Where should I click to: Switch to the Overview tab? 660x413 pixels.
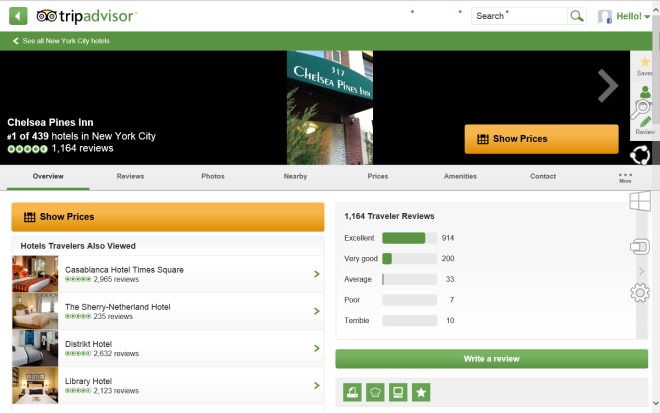(48, 176)
